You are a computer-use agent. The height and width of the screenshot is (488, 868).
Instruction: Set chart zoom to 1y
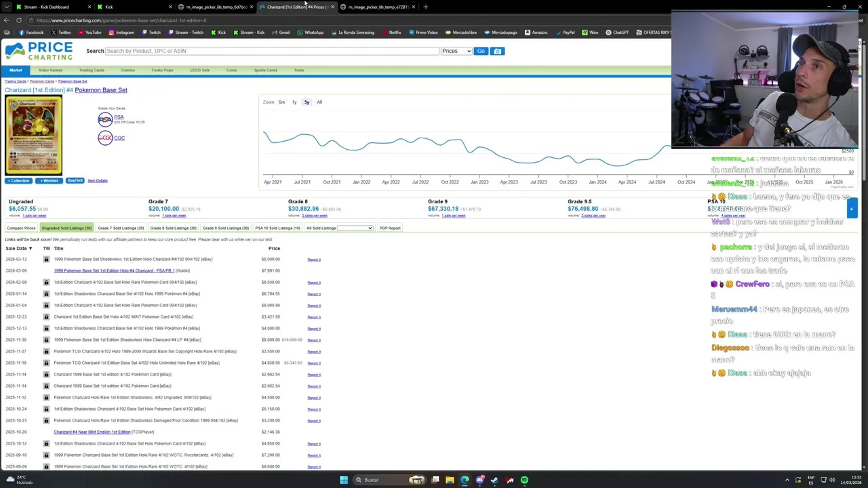click(x=294, y=102)
